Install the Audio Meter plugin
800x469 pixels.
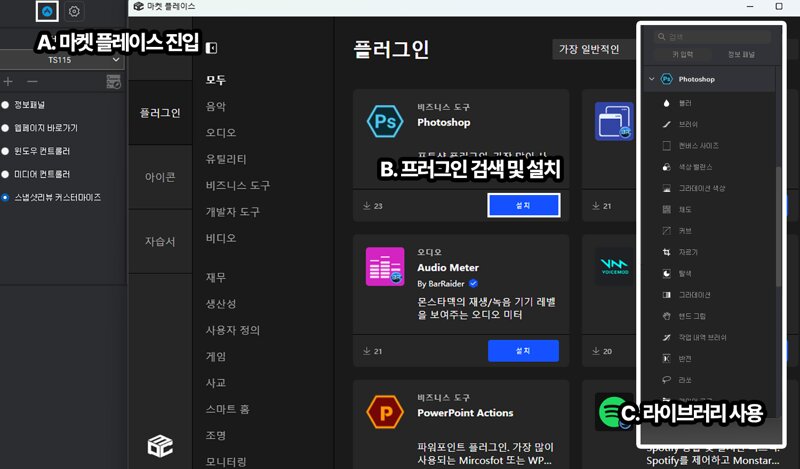(x=523, y=351)
